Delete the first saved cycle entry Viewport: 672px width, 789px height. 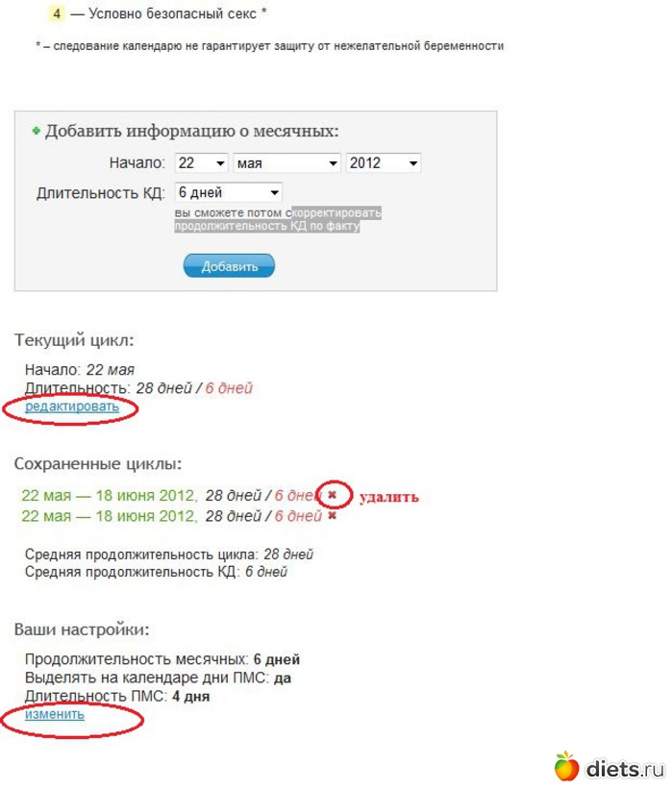332,495
